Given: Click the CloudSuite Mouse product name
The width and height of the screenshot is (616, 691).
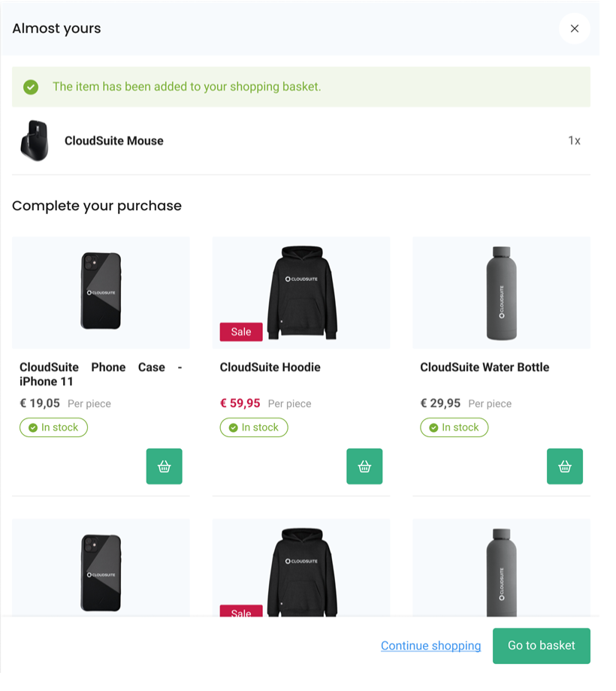Looking at the screenshot, I should (114, 140).
